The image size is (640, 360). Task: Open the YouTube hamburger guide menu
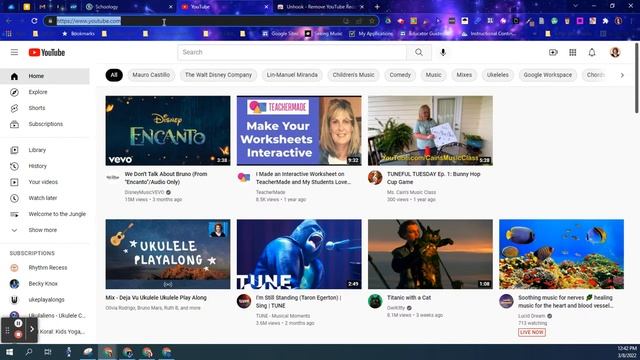(14, 52)
